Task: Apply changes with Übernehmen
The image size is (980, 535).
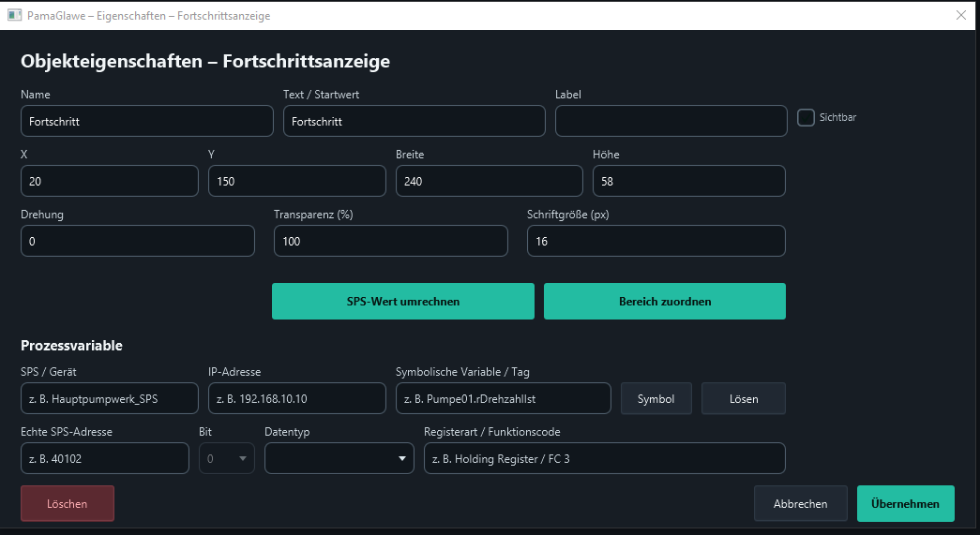Action: [906, 504]
